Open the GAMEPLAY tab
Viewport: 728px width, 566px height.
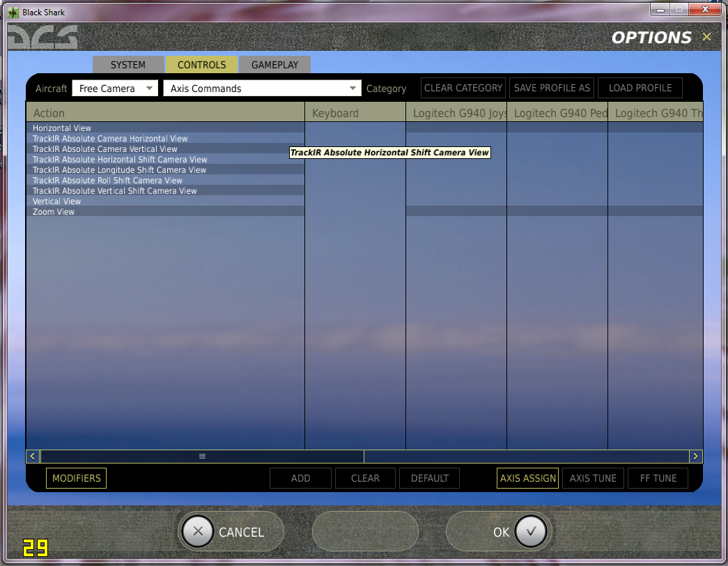click(275, 65)
